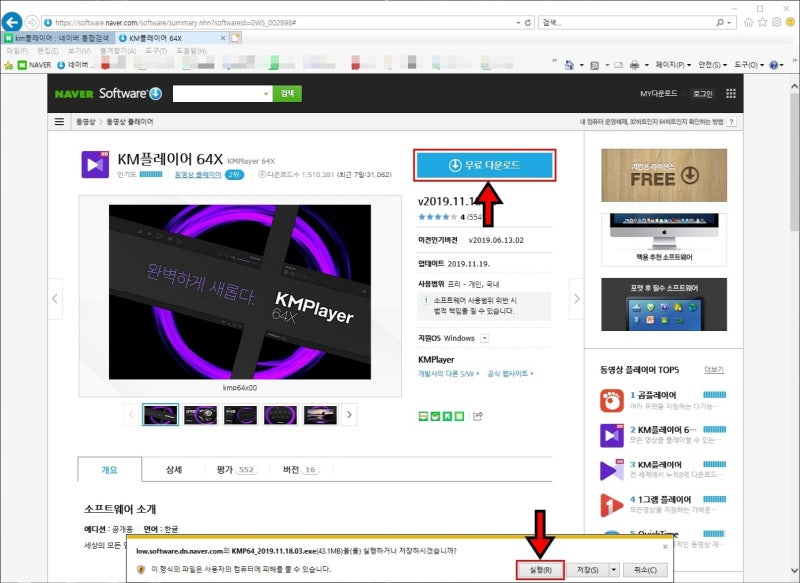800x583 pixels.
Task: Open a new browser tab
Action: click(x=236, y=38)
